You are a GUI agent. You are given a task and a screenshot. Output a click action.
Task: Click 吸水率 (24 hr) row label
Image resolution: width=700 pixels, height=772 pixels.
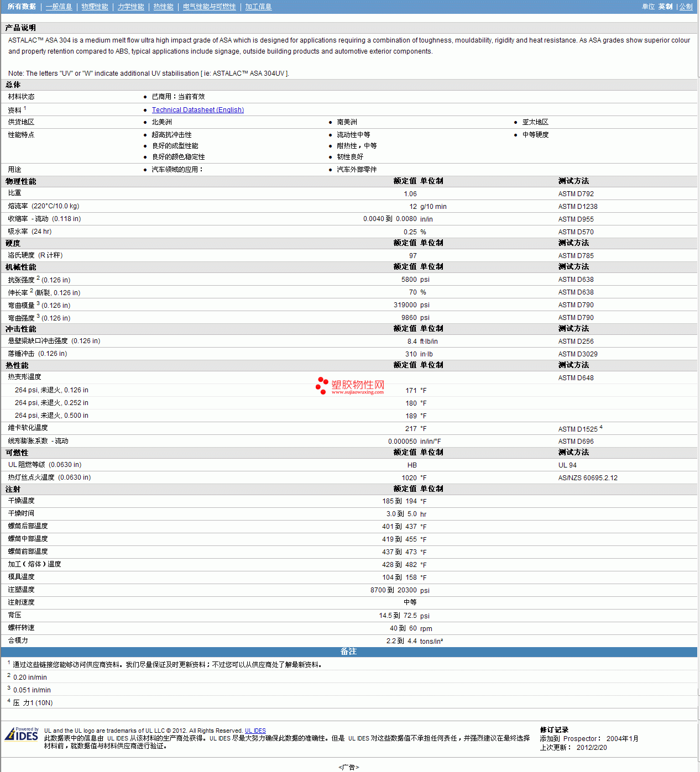pos(30,232)
